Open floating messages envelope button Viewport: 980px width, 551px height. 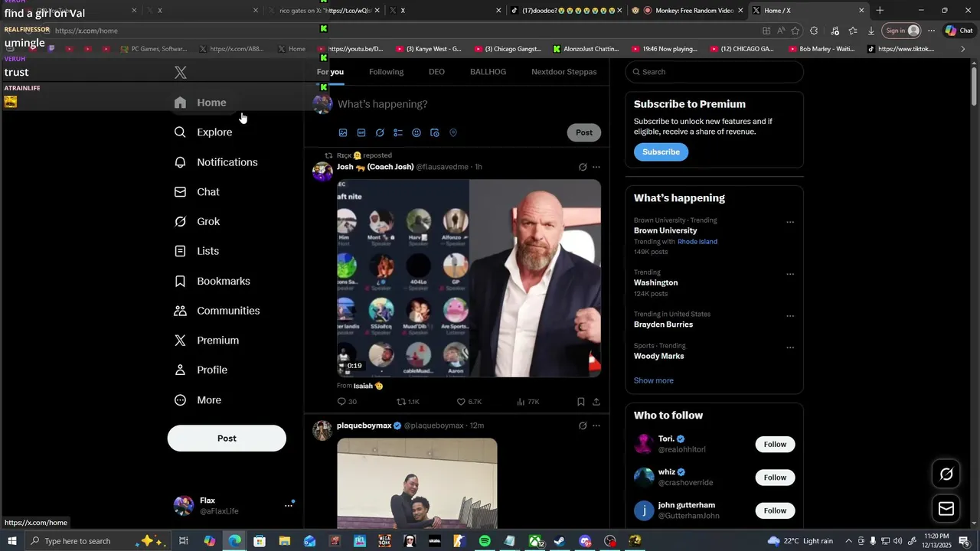pos(946,509)
